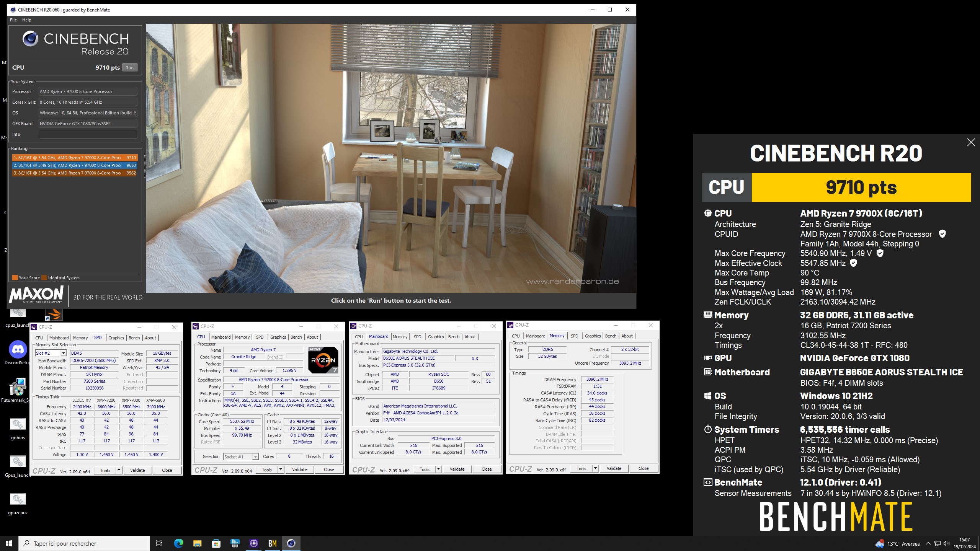Switch to SPD tab in DRAM timings window
The width and height of the screenshot is (980, 551).
pyautogui.click(x=574, y=336)
